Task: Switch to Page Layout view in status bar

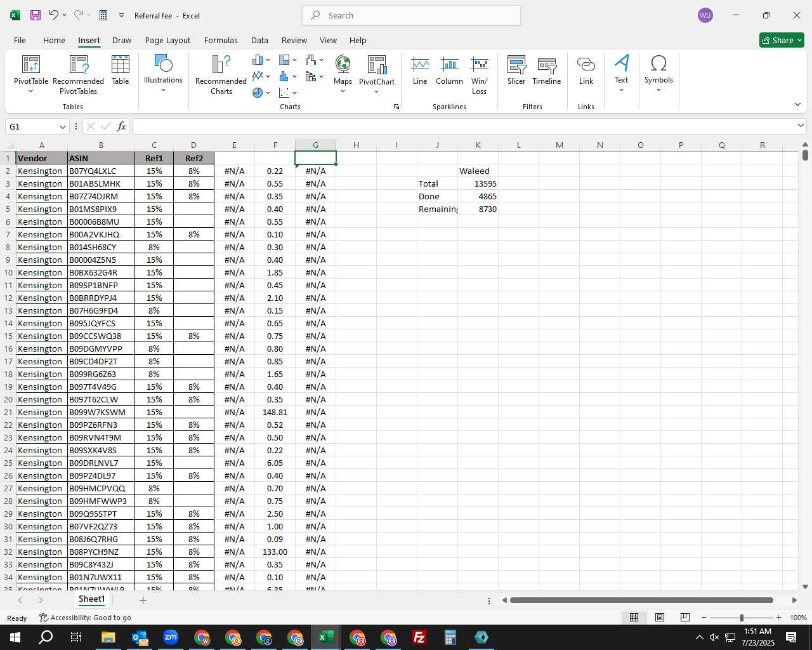Action: click(660, 618)
